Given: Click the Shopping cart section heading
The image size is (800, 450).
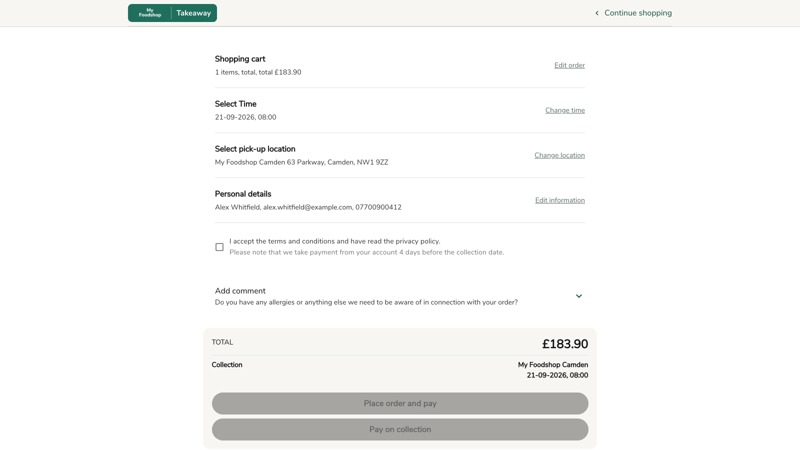Looking at the screenshot, I should point(240,59).
